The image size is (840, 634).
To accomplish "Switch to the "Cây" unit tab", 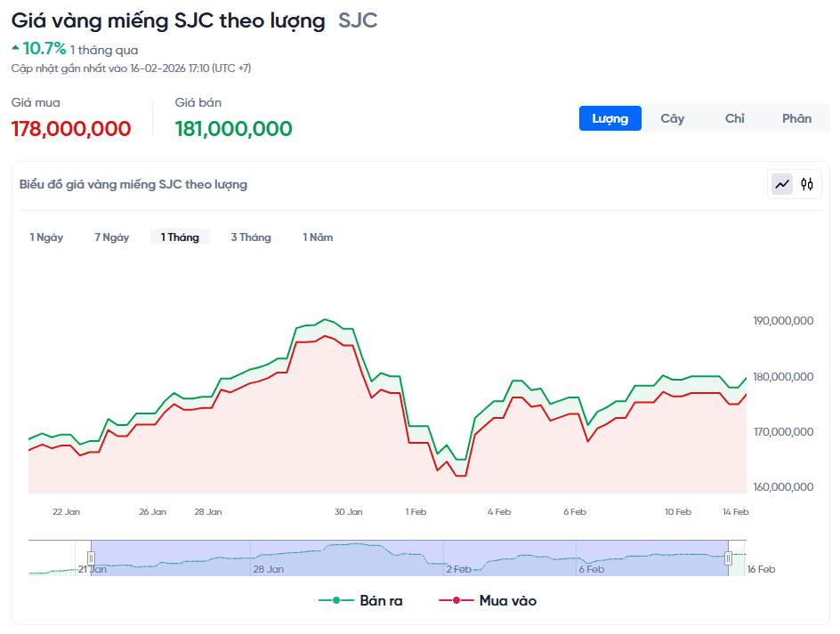I will (x=672, y=117).
